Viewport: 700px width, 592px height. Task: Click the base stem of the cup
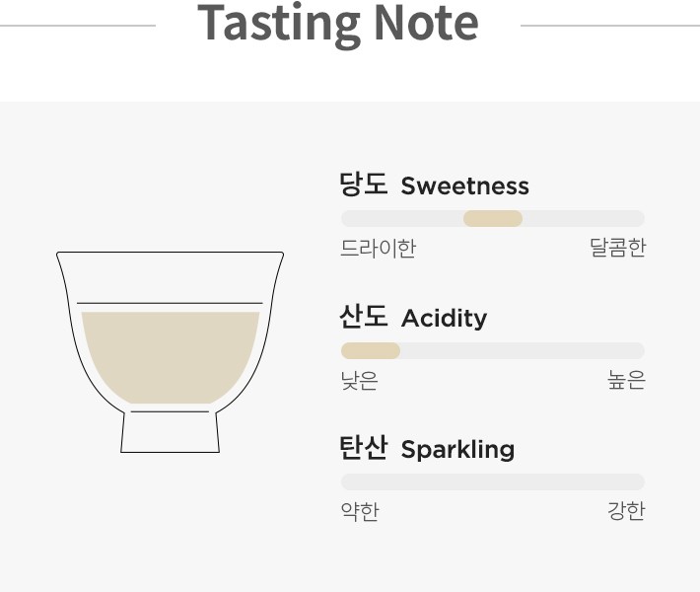click(170, 432)
